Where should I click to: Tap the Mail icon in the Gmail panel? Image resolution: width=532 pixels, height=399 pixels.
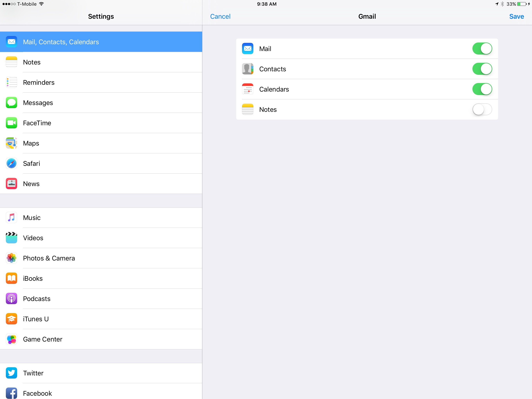(248, 49)
